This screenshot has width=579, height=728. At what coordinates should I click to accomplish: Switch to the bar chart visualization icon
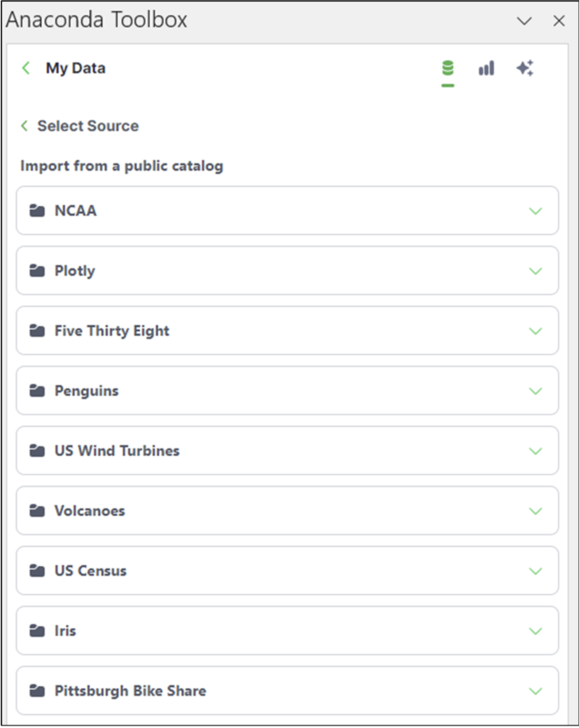[486, 69]
